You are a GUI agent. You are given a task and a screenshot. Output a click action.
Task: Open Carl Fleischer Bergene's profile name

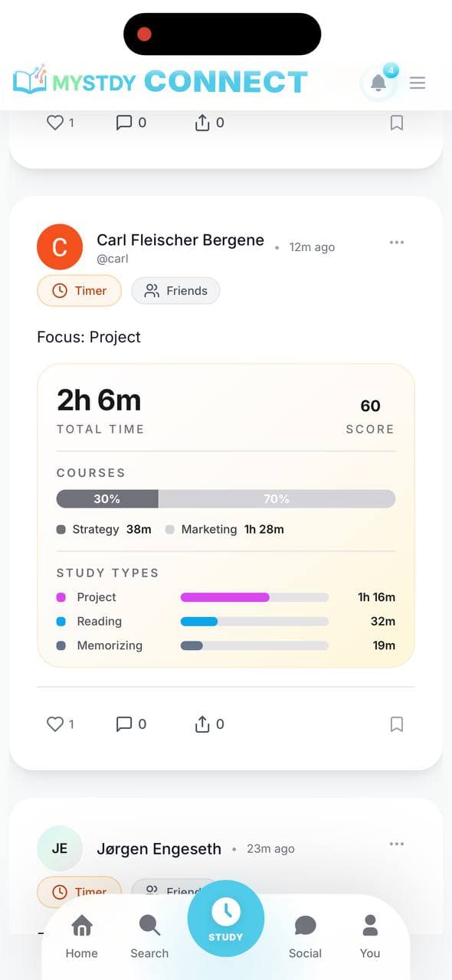(x=180, y=240)
